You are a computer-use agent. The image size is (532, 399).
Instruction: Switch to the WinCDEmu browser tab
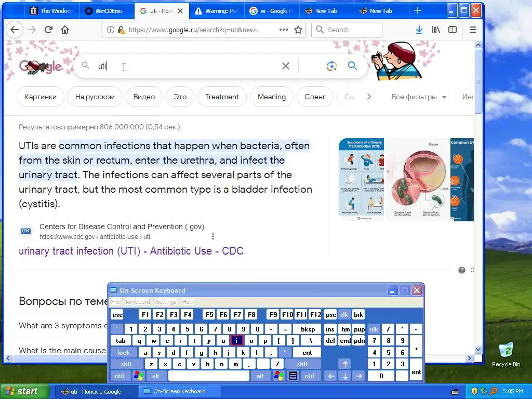pos(107,11)
